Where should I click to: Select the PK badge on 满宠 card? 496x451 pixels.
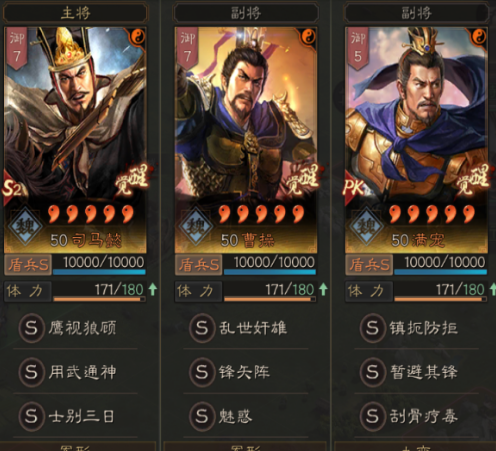[353, 188]
